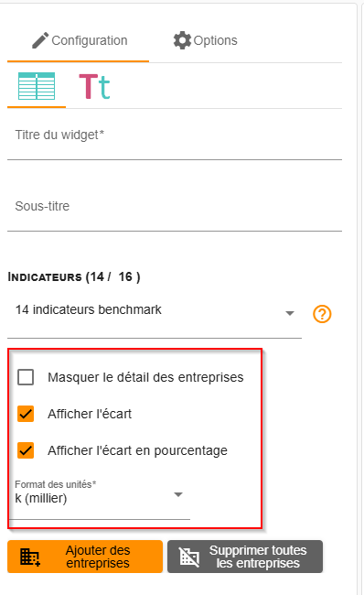Open the Format des unités dropdown arrow

point(178,494)
